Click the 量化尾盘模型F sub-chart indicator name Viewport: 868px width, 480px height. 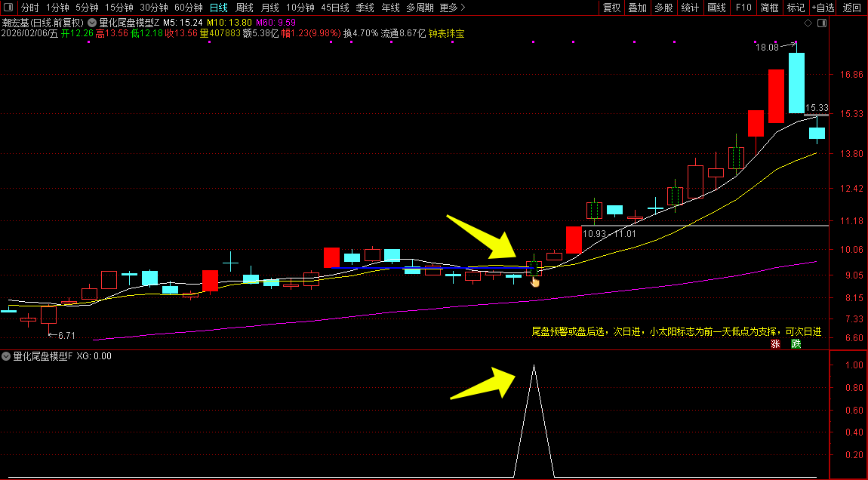[42, 356]
